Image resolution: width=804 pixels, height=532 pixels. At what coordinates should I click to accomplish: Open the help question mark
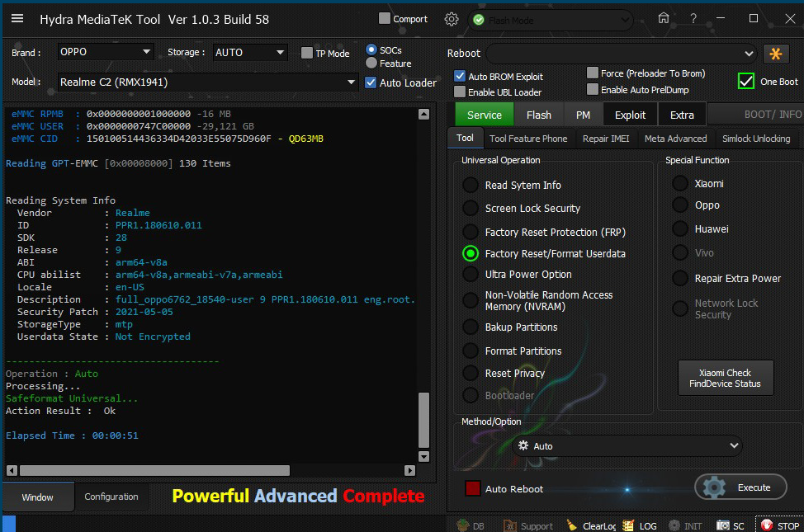693,18
